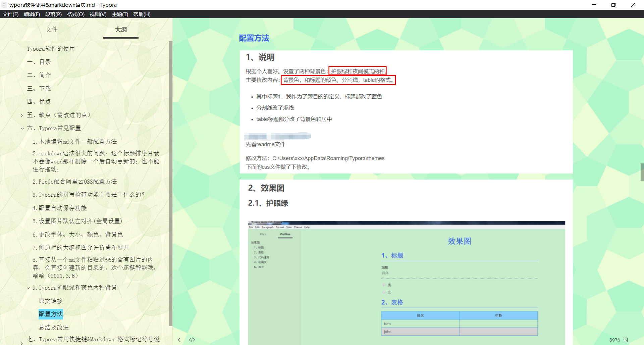This screenshot has height=345, width=644.
Task: Click the Typora app icon in title bar
Action: click(4, 5)
